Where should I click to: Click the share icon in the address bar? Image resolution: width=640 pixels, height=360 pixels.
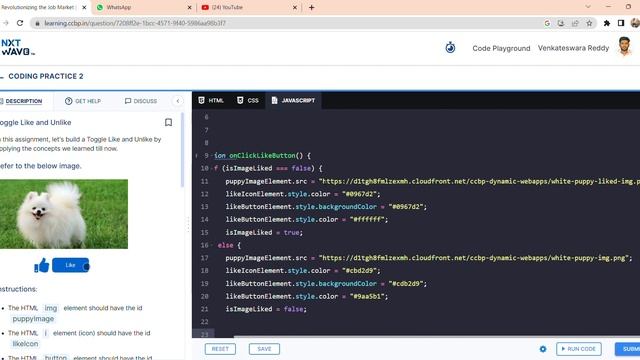coord(575,23)
